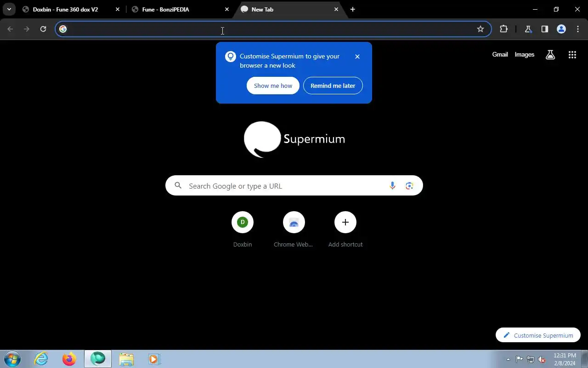The image size is (588, 368).
Task: Bookmark this tab with the star icon
Action: [481, 29]
